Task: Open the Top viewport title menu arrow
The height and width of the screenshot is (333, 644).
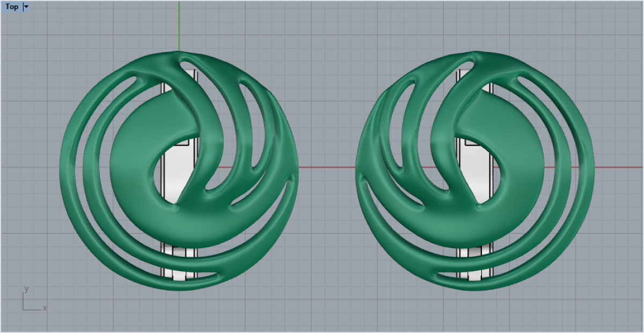Action: pyautogui.click(x=26, y=7)
